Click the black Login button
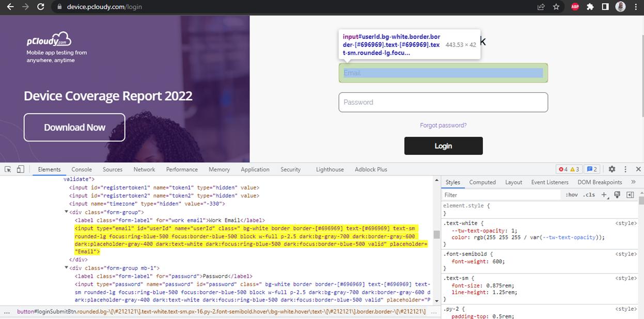This screenshot has height=319, width=644. [443, 146]
